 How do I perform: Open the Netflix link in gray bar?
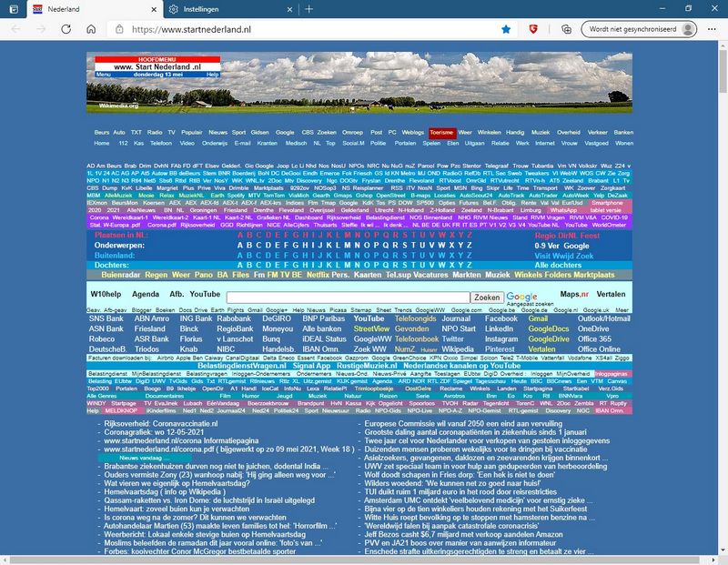(318, 275)
